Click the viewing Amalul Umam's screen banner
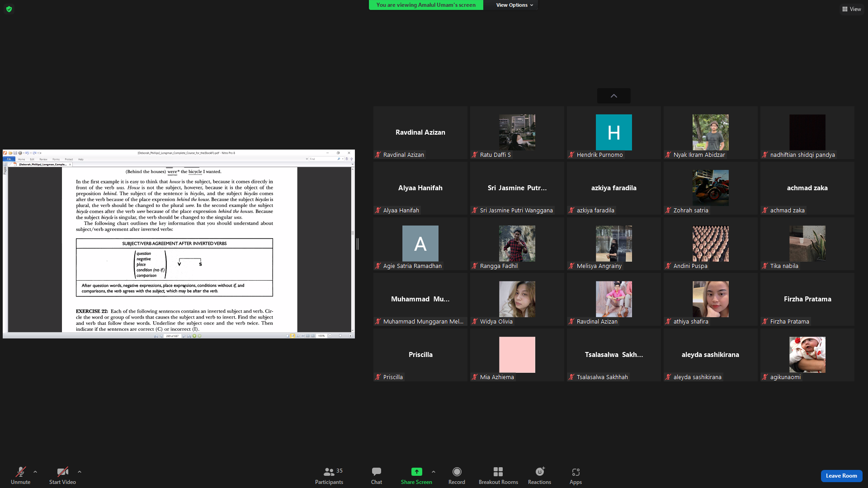 point(426,5)
